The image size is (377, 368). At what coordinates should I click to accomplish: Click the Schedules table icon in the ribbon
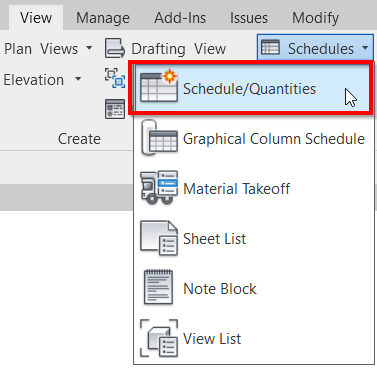pyautogui.click(x=270, y=48)
